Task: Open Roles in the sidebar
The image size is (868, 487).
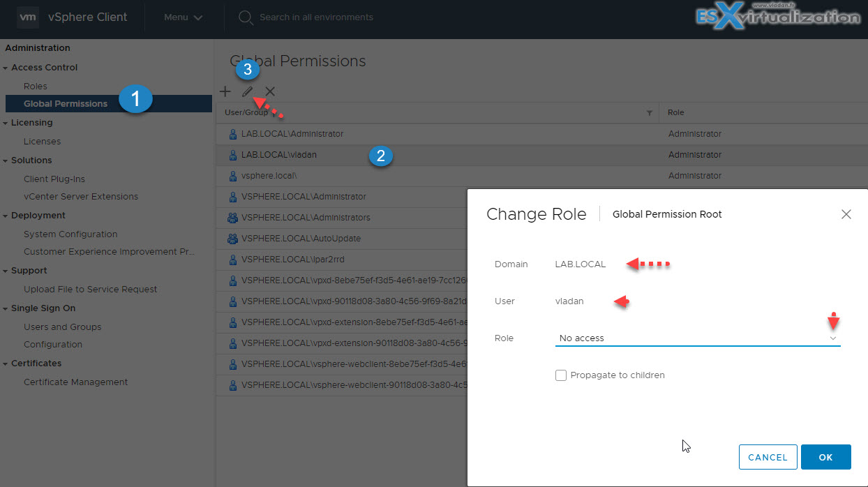Action: pyautogui.click(x=36, y=86)
